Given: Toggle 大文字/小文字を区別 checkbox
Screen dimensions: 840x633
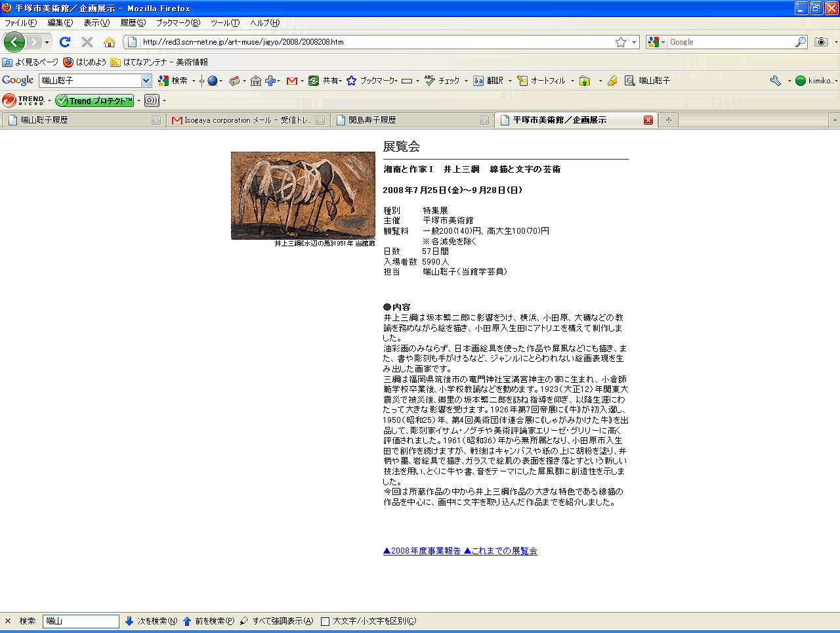Looking at the screenshot, I should point(325,621).
